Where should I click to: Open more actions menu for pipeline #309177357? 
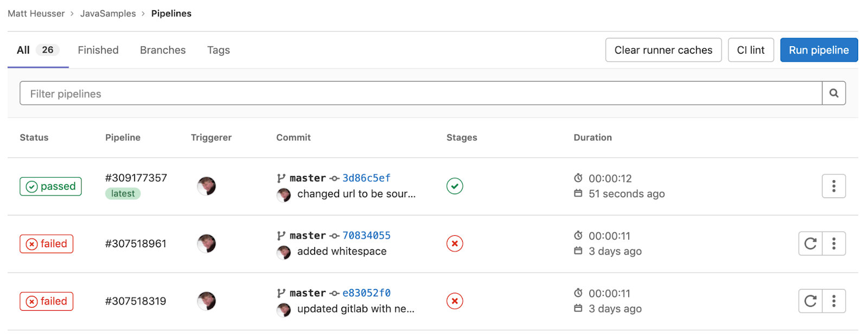pos(834,186)
